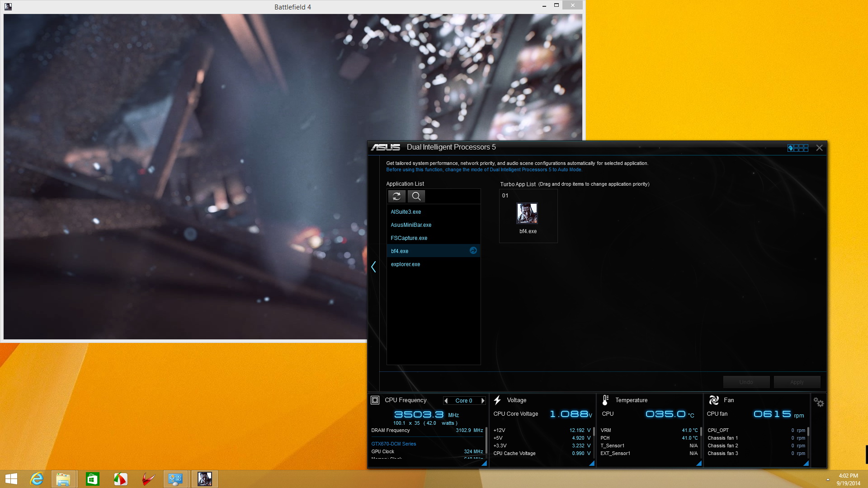
Task: Click the Fan panel icon
Action: [714, 400]
